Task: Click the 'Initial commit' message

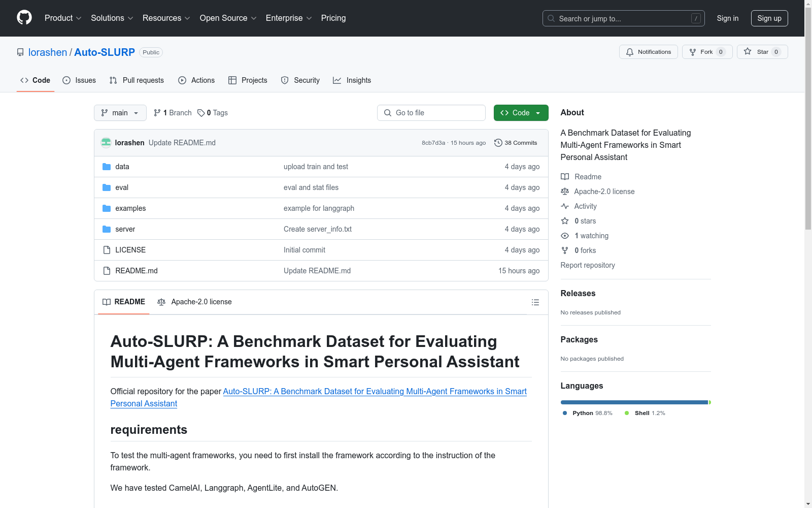Action: 304,250
